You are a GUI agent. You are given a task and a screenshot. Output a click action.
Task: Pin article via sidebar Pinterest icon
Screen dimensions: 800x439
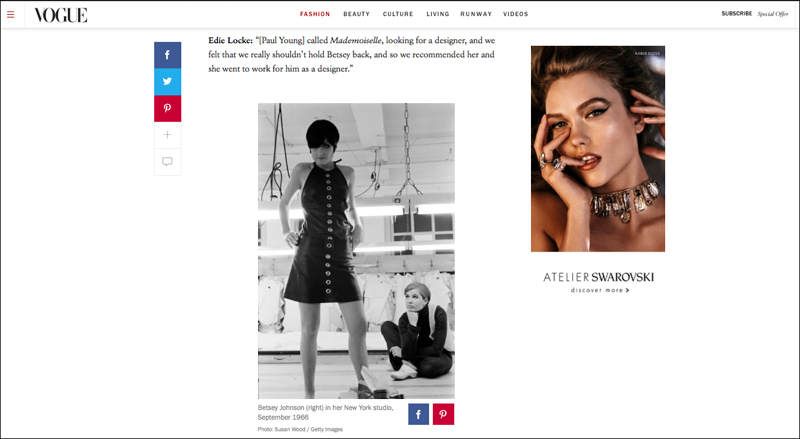point(167,108)
